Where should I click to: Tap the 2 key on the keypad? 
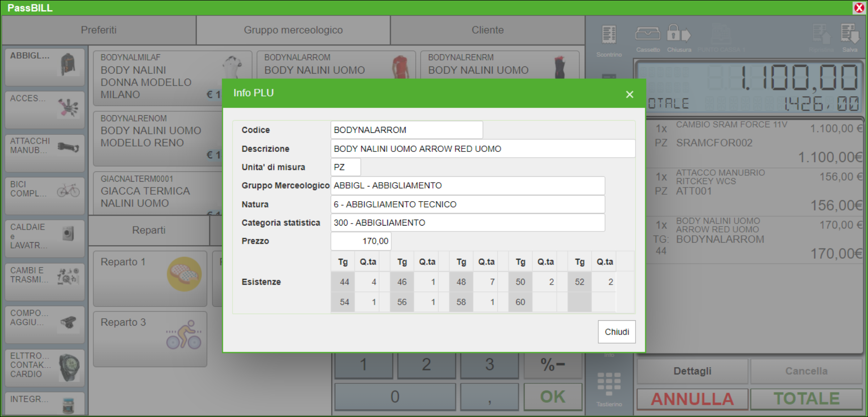[426, 365]
